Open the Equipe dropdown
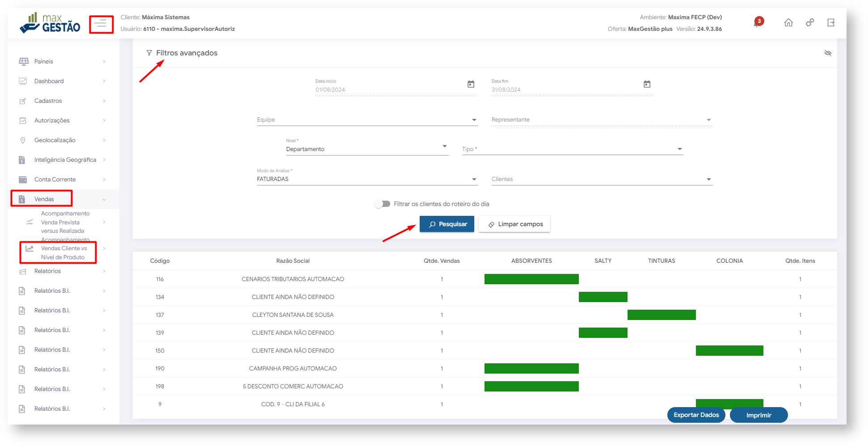The image size is (868, 446). 367,120
